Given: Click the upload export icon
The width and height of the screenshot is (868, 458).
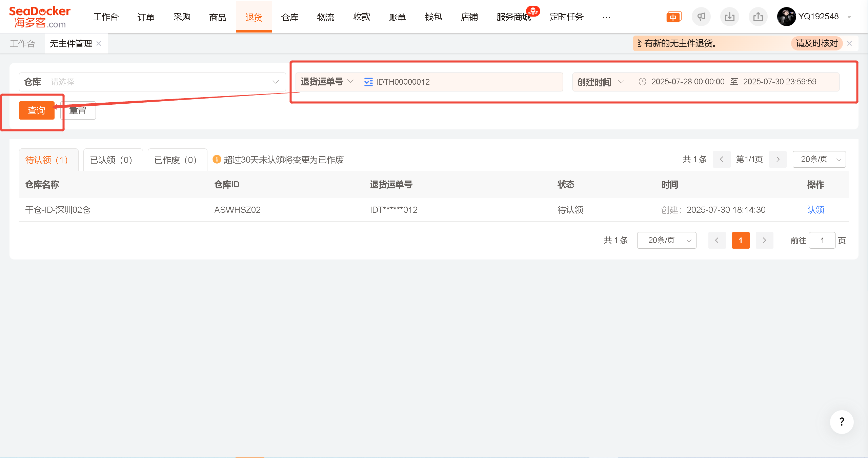Looking at the screenshot, I should (x=758, y=17).
